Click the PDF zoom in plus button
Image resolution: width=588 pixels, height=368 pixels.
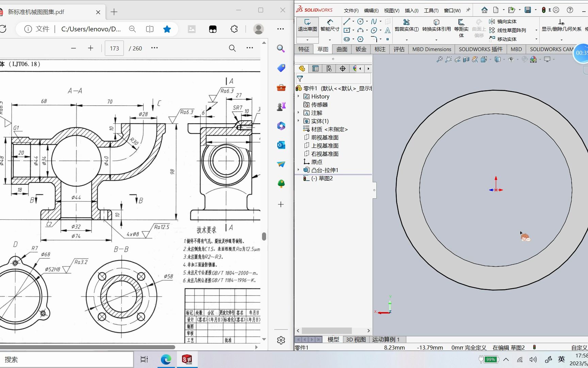pos(91,48)
